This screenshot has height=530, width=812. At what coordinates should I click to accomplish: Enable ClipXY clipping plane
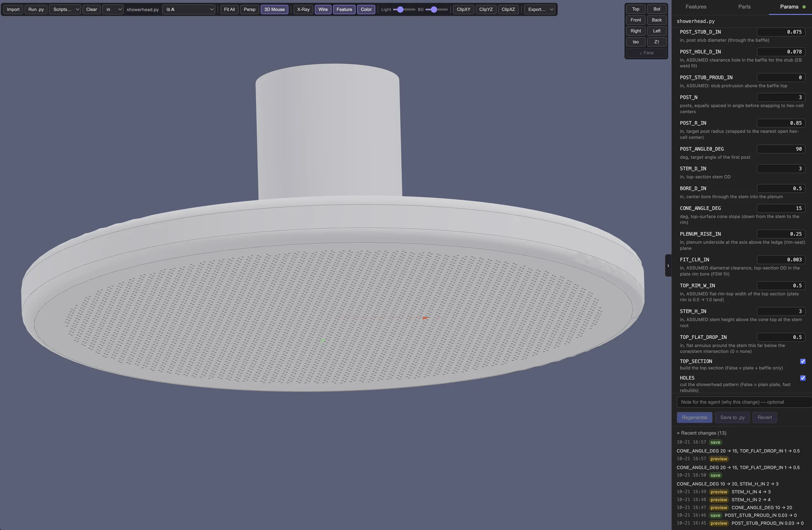pyautogui.click(x=463, y=10)
